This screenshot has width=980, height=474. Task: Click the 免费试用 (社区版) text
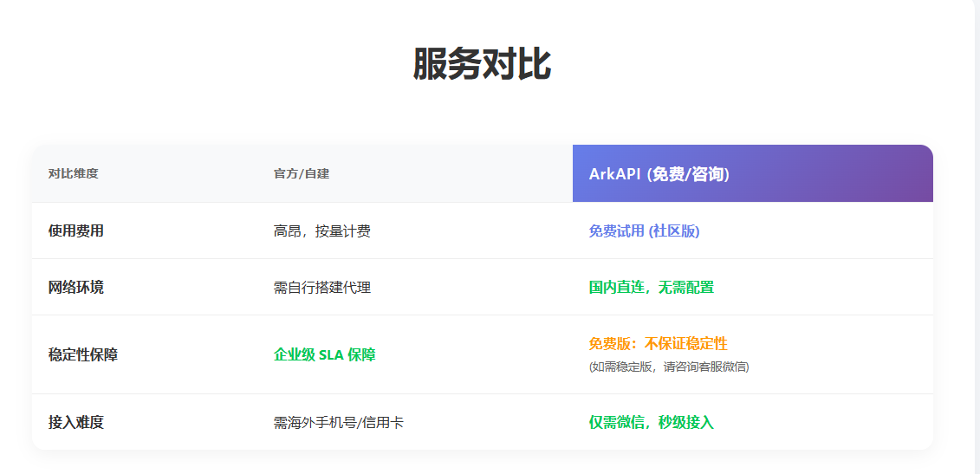click(645, 231)
